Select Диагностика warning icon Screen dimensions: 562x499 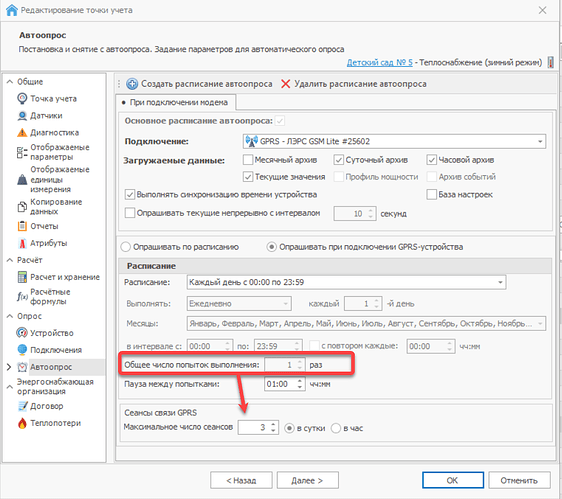coord(22,133)
